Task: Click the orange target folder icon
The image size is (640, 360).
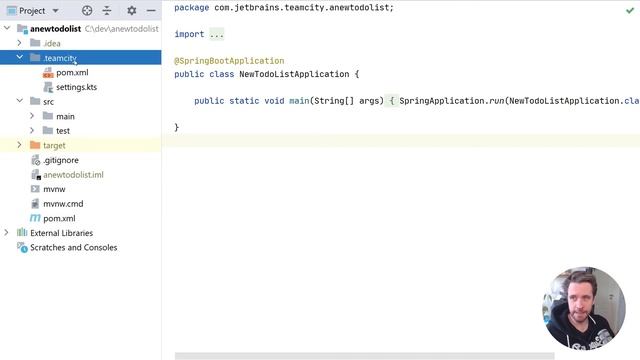Action: coord(35,145)
